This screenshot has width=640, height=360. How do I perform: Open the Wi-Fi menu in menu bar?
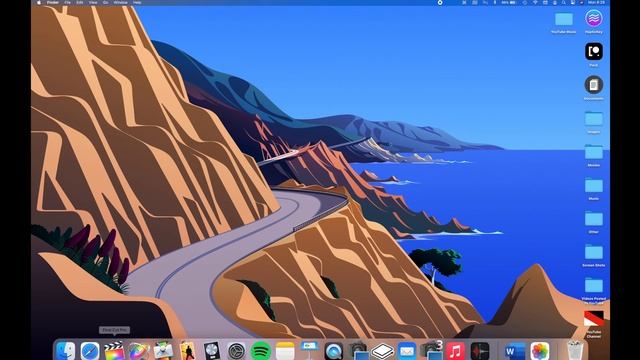535,2
